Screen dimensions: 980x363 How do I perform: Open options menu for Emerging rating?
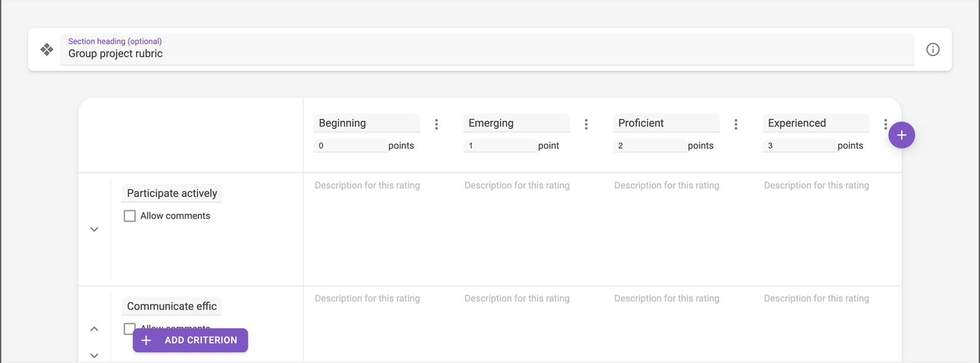(x=586, y=124)
